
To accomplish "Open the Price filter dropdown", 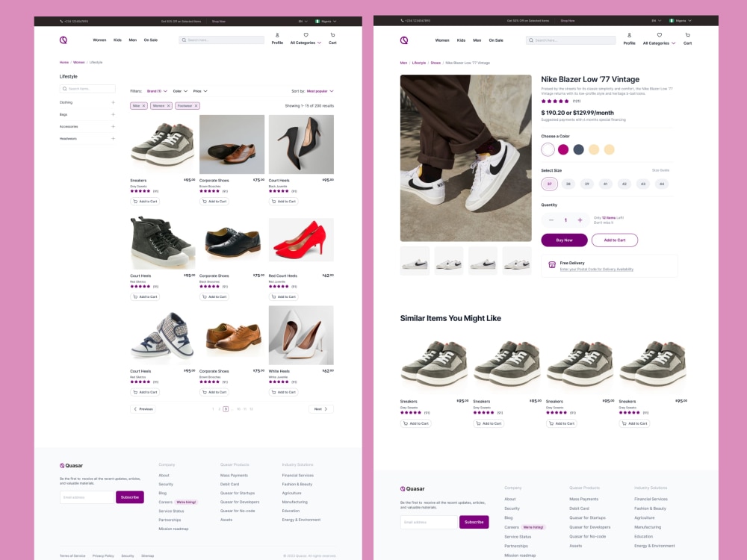I will tap(200, 91).
